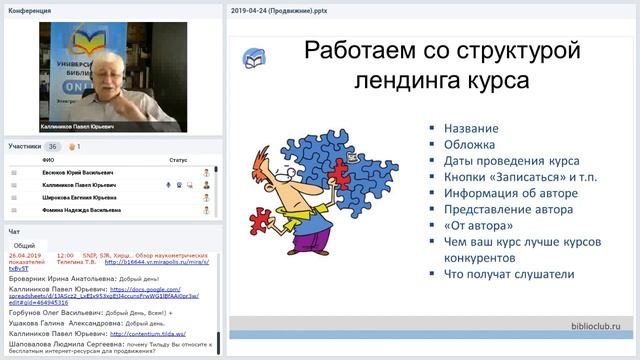Click the slide bullet Обложка
Image resolution: width=640 pixels, height=360 pixels.
469,145
